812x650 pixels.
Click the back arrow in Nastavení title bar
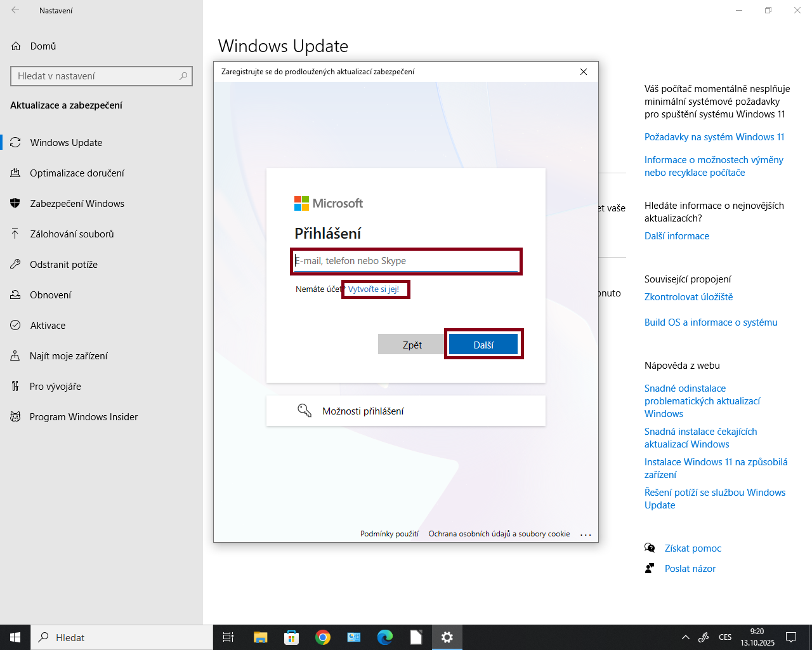pyautogui.click(x=15, y=10)
